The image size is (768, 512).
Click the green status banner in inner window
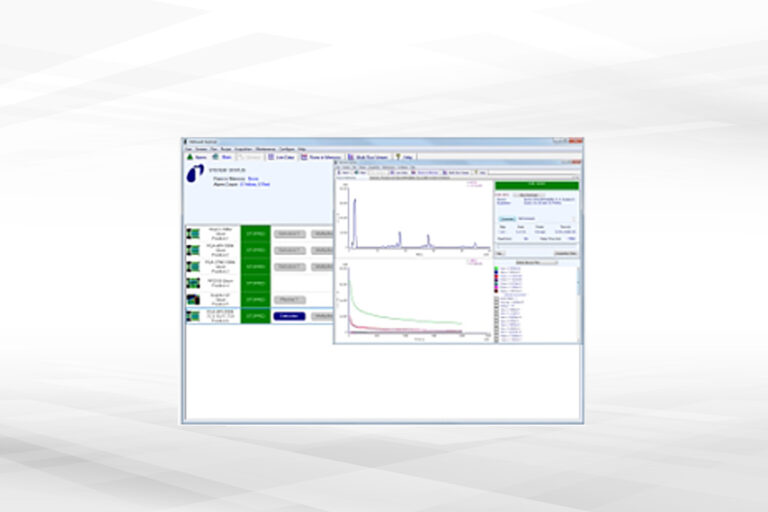[537, 185]
